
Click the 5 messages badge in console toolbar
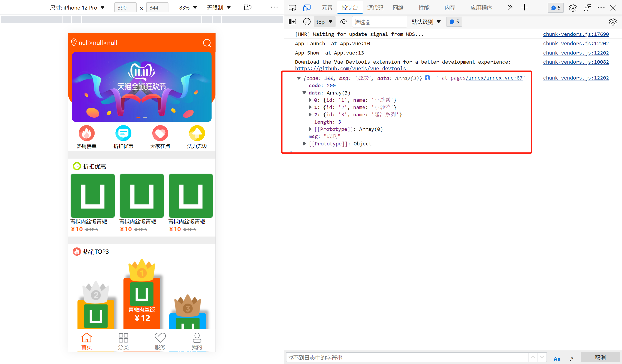(x=454, y=22)
